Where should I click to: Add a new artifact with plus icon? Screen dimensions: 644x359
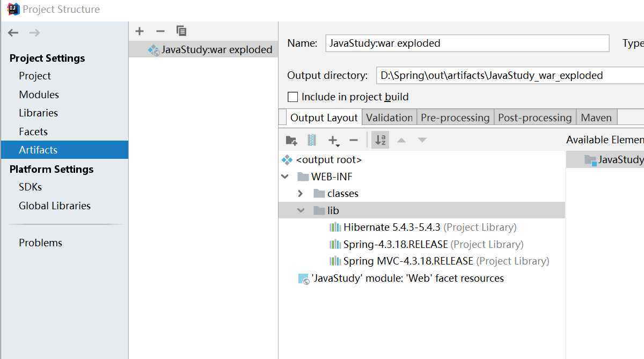pyautogui.click(x=140, y=31)
